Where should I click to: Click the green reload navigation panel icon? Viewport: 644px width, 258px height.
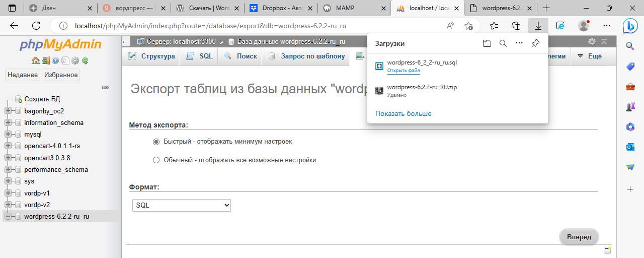(x=85, y=60)
